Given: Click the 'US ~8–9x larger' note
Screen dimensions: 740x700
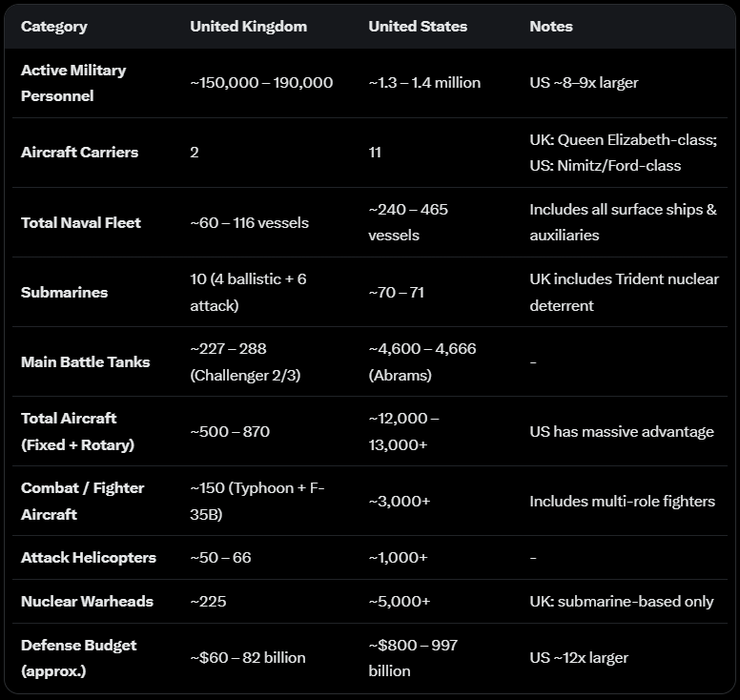Looking at the screenshot, I should tap(584, 83).
